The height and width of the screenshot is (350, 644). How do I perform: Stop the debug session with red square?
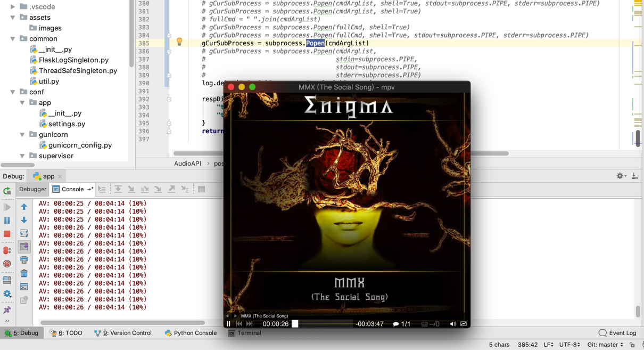pyautogui.click(x=7, y=234)
